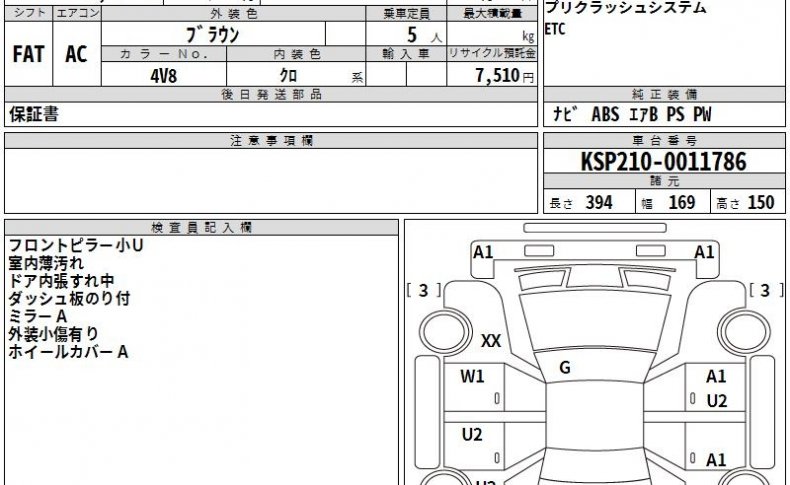The width and height of the screenshot is (790, 485).
Task: Click the XX mark on car diagram
Action: 491,341
